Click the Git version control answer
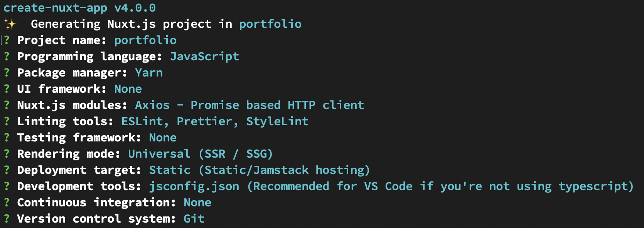This screenshot has height=228, width=644. pyautogui.click(x=194, y=219)
